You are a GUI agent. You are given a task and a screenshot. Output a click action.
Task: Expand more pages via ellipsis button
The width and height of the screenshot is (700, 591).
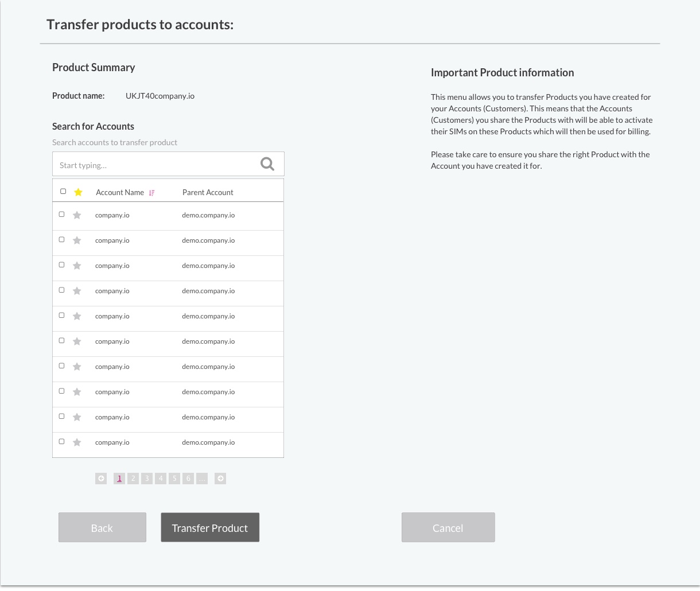pos(202,479)
